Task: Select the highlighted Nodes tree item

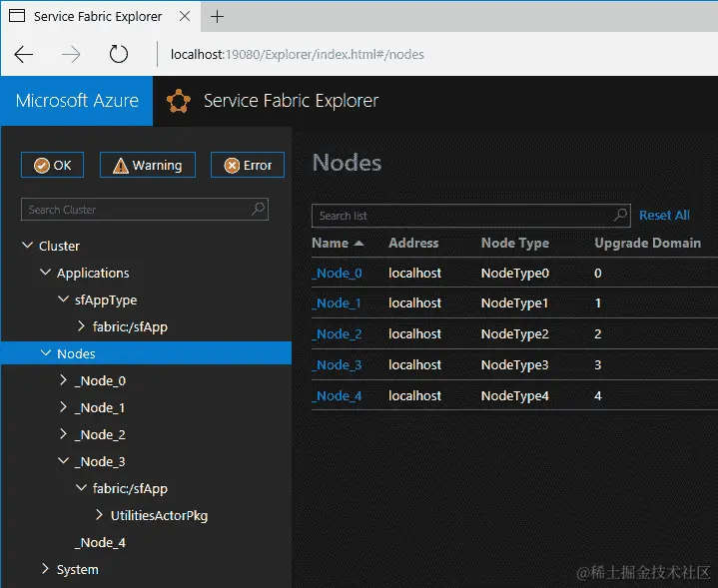Action: click(146, 353)
